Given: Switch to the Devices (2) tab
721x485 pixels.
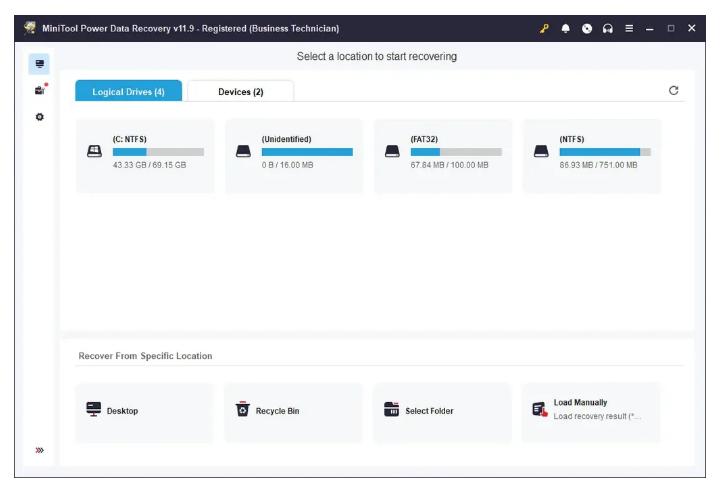Looking at the screenshot, I should [x=240, y=92].
